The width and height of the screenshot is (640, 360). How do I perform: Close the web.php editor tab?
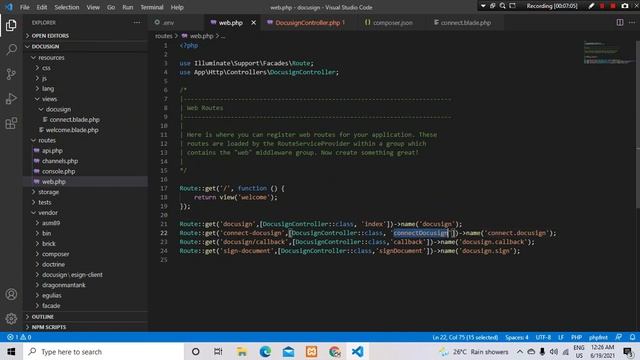tap(253, 22)
